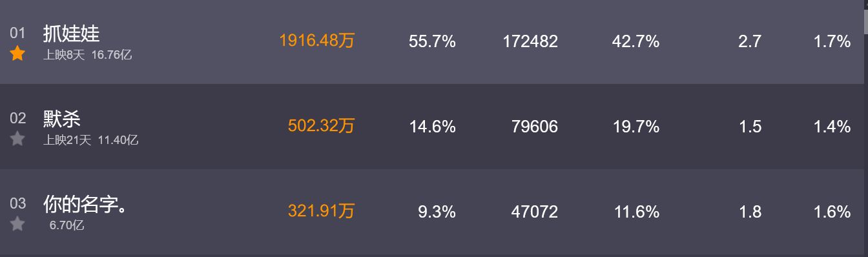
Task: Select the 172482 screenings count cell
Action: coord(530,42)
